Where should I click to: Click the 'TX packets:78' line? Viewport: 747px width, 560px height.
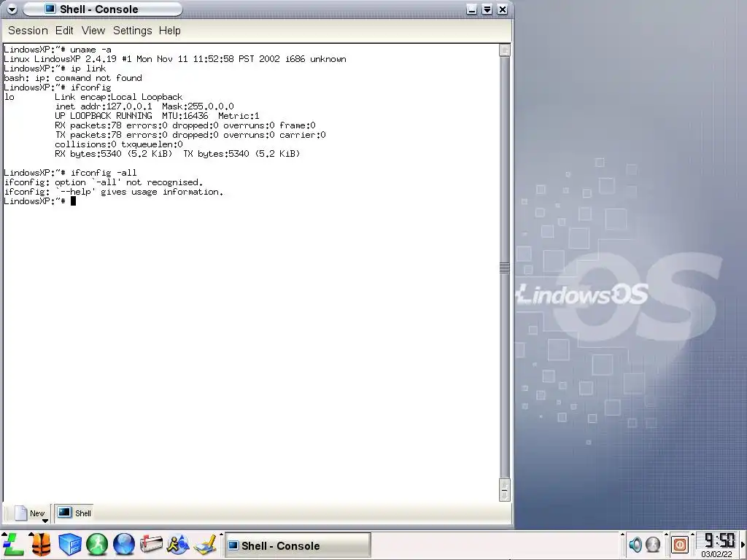coord(190,135)
